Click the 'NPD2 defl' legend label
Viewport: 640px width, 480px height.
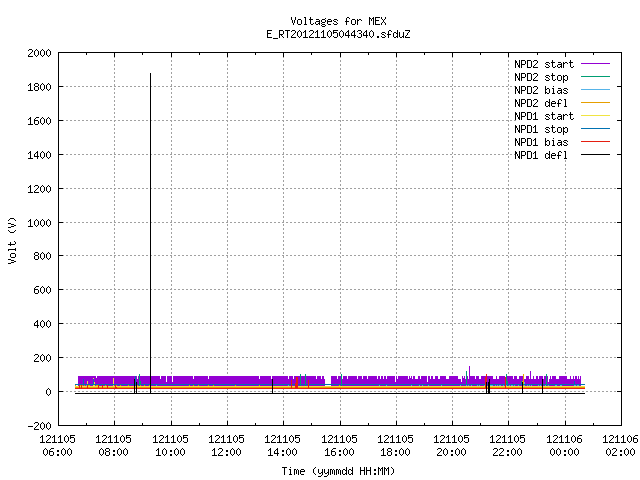point(541,103)
